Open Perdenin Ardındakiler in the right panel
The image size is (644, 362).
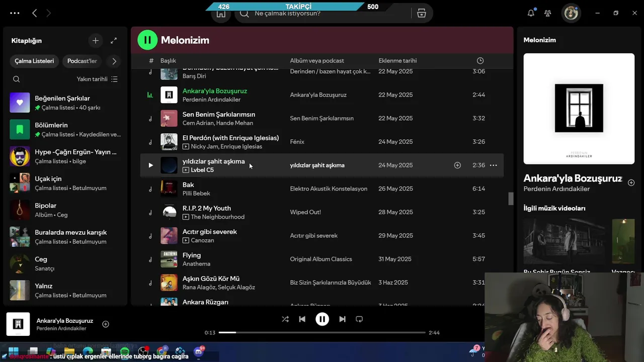556,189
